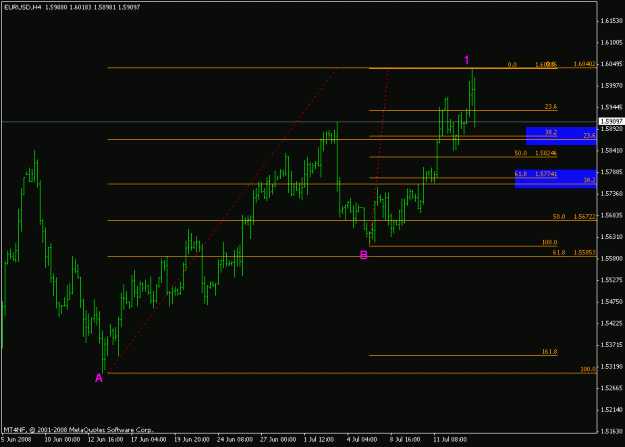This screenshot has width=625, height=447.
Task: Click price scale value 1.56310
Action: pos(611,237)
